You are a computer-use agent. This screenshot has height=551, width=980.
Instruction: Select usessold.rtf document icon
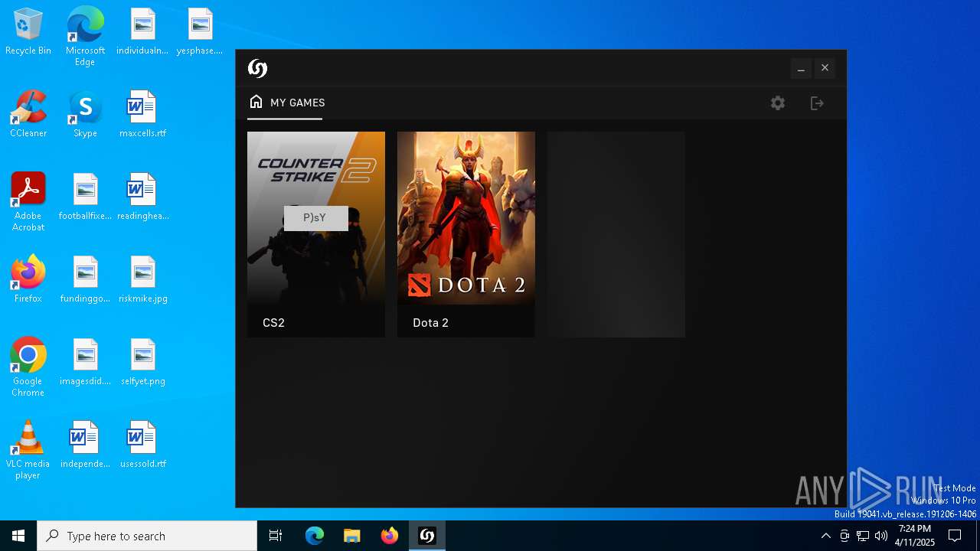[142, 445]
